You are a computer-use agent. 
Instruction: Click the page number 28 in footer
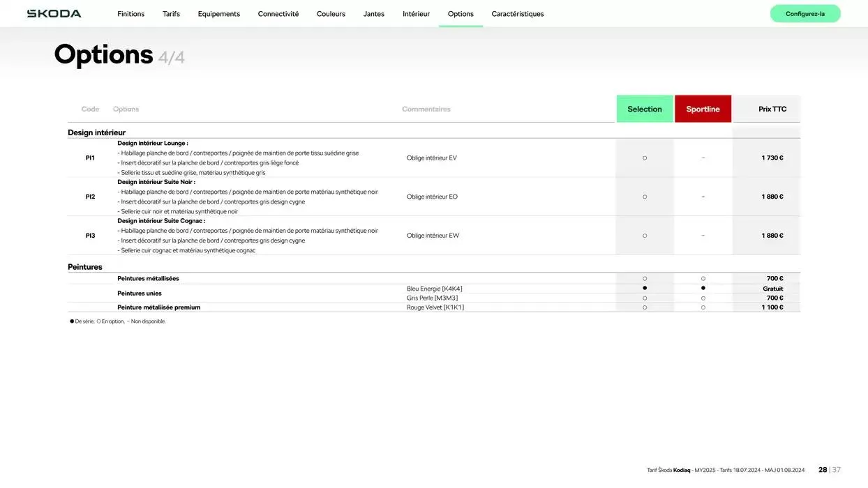pyautogui.click(x=823, y=470)
